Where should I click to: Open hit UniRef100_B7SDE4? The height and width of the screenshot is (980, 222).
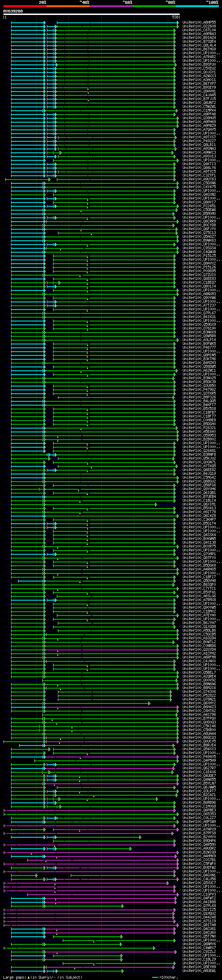(199, 41)
